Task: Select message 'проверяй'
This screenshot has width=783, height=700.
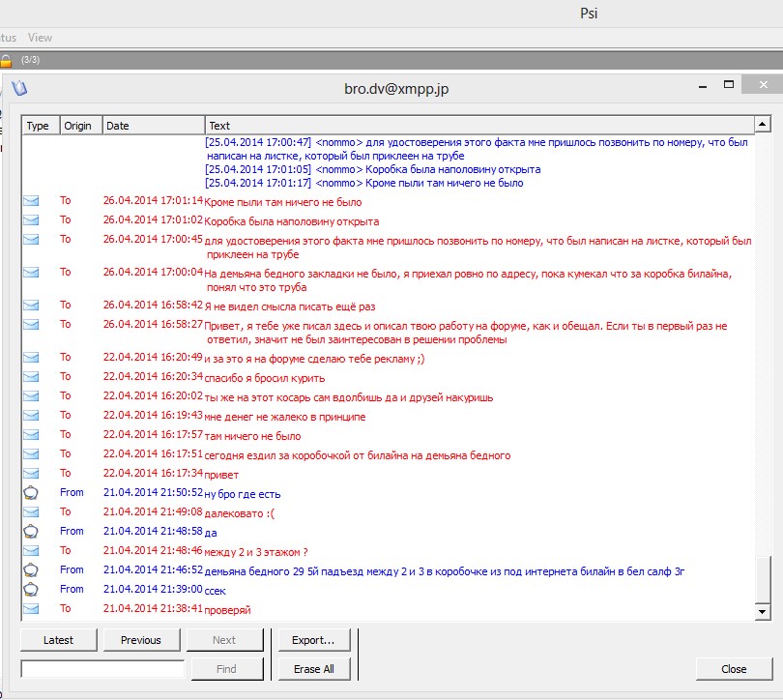Action: click(228, 610)
